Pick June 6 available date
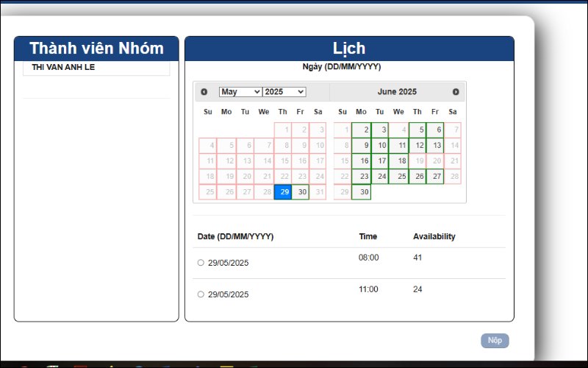 coord(435,130)
